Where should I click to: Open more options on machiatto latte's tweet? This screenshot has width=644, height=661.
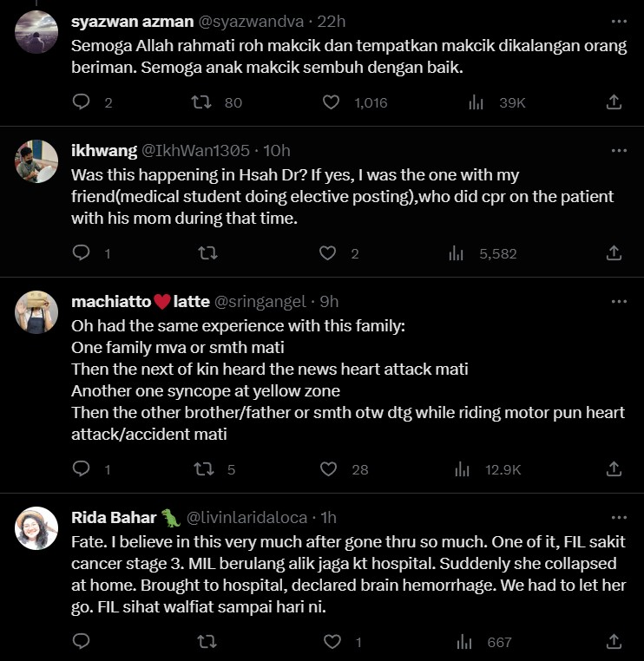618,302
